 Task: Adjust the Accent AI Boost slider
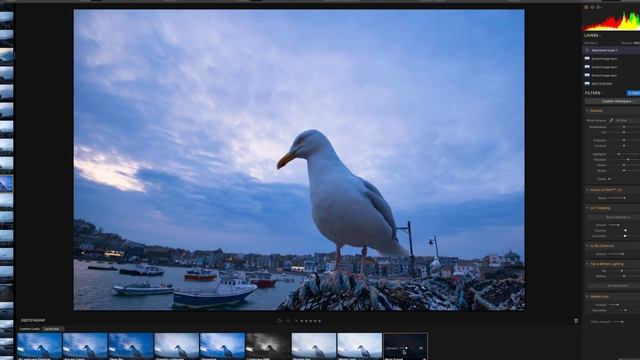[x=624, y=198]
